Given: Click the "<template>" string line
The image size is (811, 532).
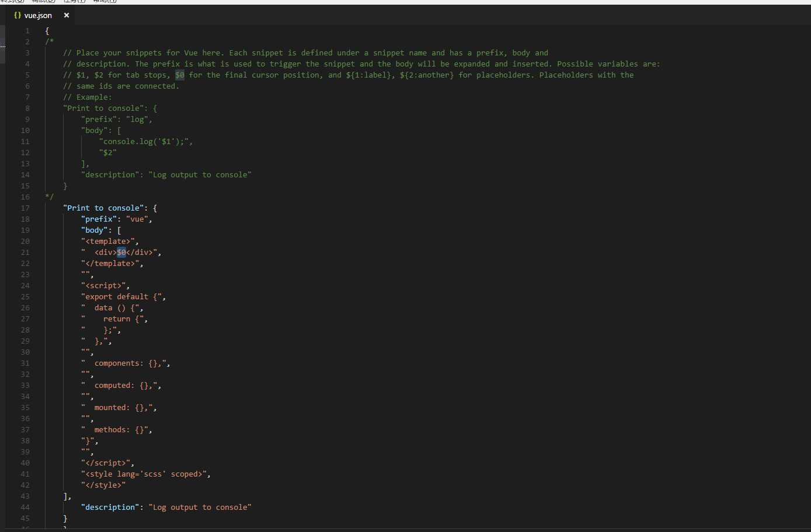Looking at the screenshot, I should click(x=110, y=242).
